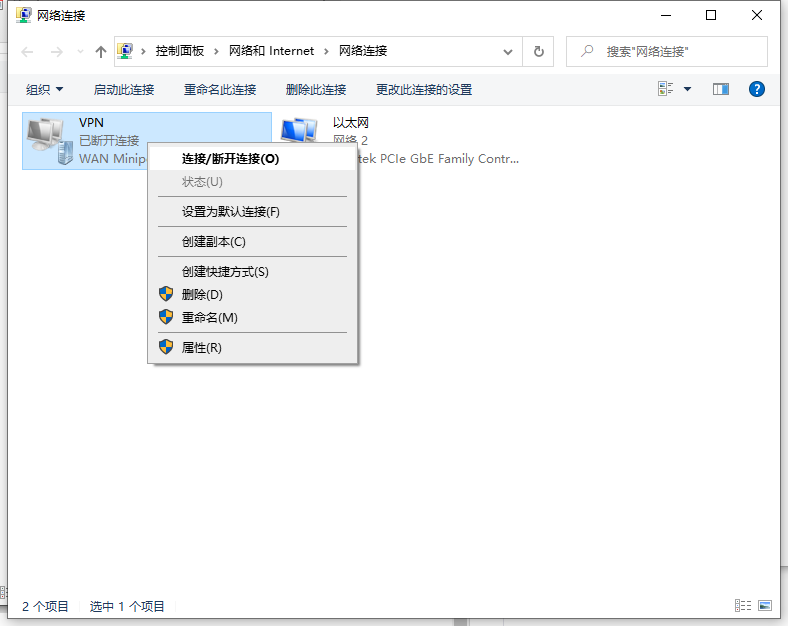
Task: Switch to large icons view in status bar
Action: tap(765, 606)
